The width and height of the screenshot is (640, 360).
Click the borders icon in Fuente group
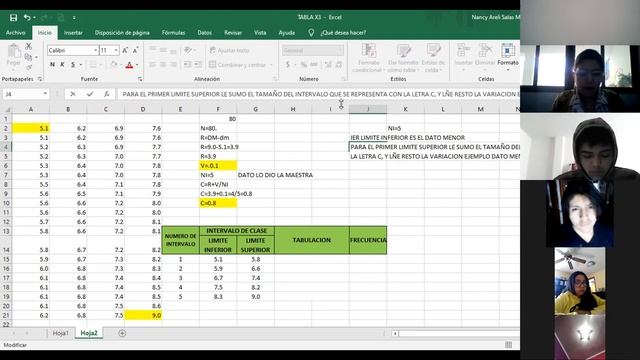point(93,64)
